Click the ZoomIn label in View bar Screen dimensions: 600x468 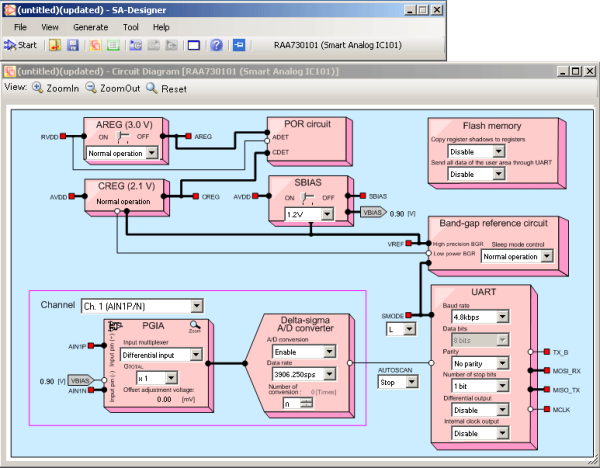click(62, 88)
